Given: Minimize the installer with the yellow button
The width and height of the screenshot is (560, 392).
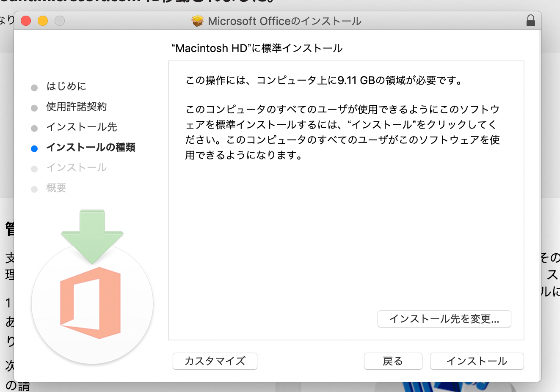Looking at the screenshot, I should coord(43,21).
